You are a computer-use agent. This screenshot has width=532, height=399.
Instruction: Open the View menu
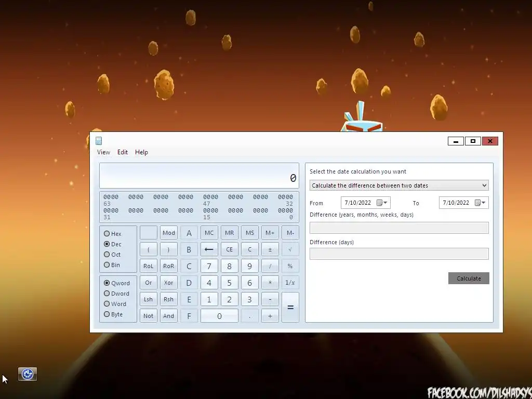103,152
